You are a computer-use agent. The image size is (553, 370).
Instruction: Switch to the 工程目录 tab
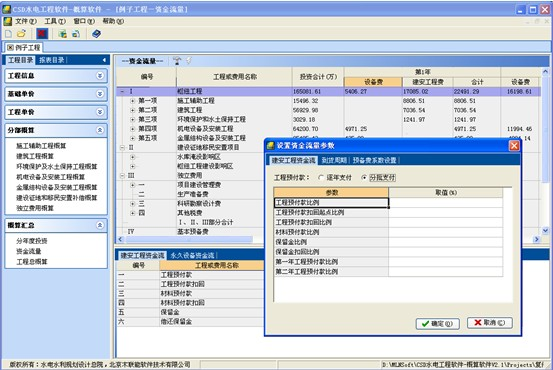[x=20, y=60]
